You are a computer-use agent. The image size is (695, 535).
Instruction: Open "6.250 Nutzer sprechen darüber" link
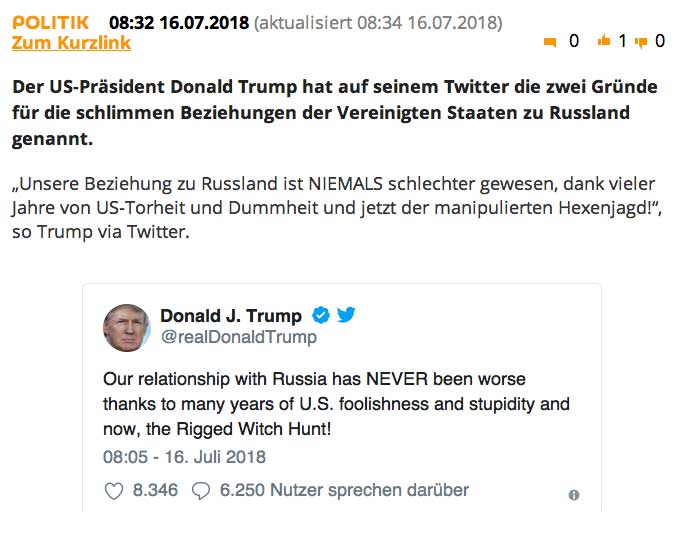[344, 490]
